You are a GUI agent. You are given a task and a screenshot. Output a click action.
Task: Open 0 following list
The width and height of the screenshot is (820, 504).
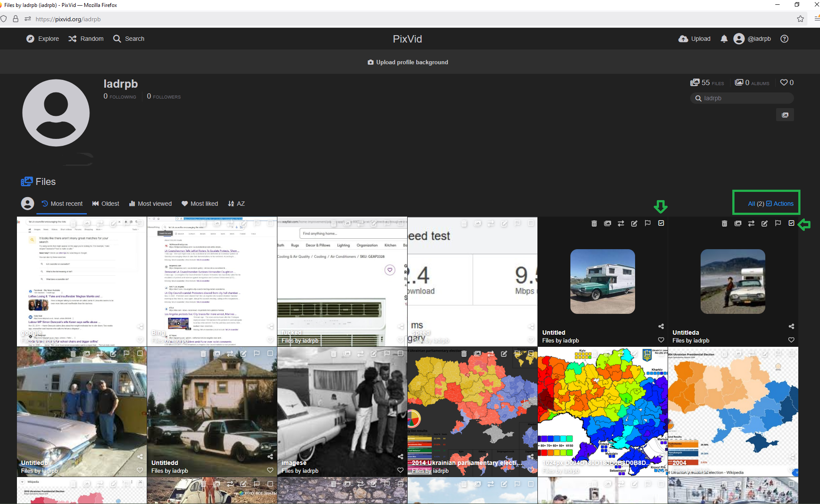pos(120,96)
